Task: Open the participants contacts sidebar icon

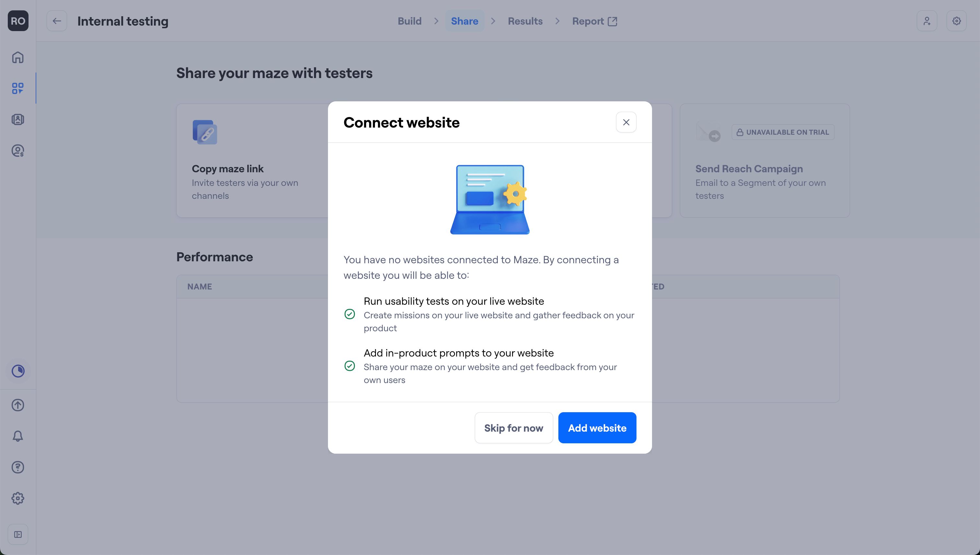Action: click(x=18, y=119)
